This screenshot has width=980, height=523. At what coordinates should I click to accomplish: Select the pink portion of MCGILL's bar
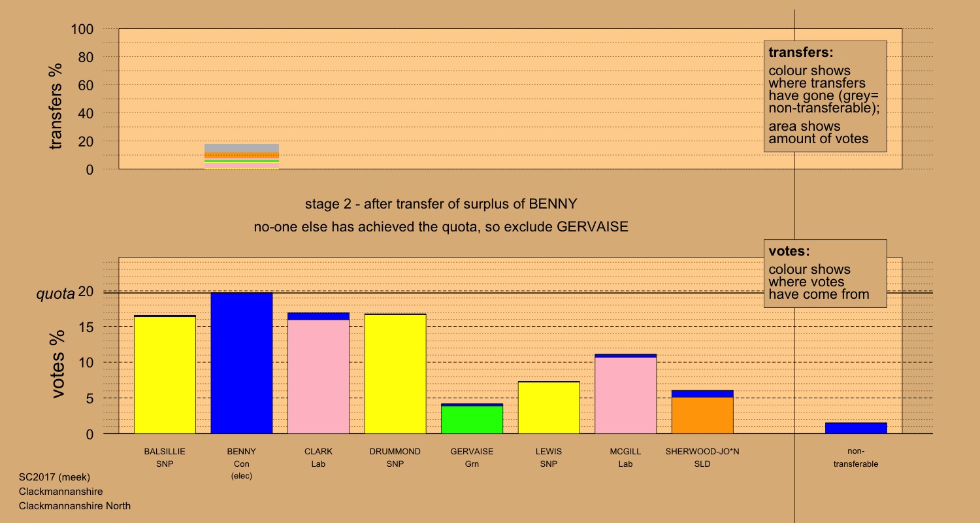coord(625,396)
